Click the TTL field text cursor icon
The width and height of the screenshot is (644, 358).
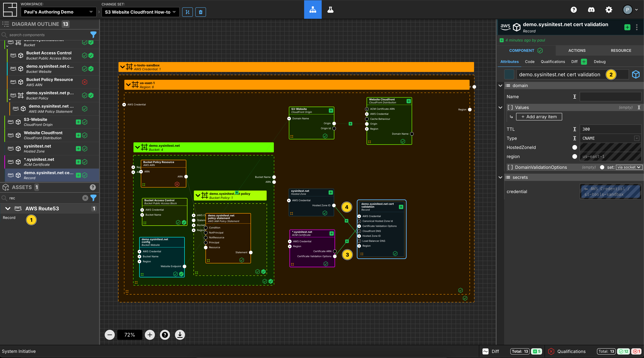point(575,129)
